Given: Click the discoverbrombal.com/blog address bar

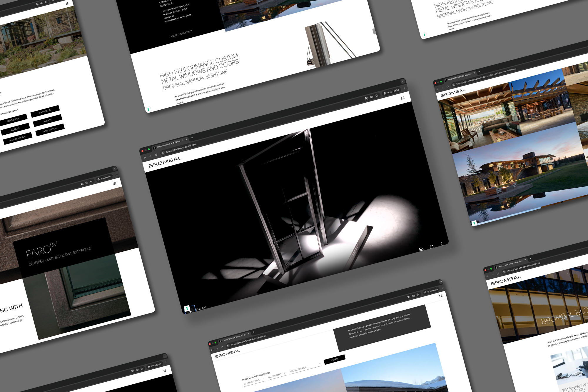Looking at the screenshot, I should [523, 267].
